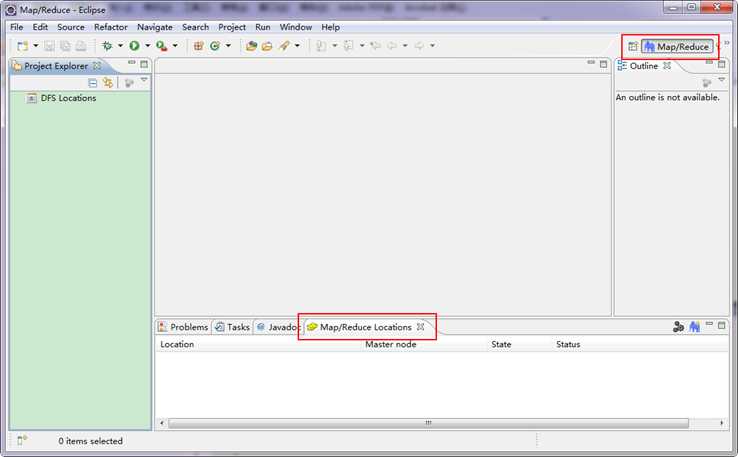This screenshot has width=738, height=457.
Task: Click the Edit Hadoop location icon
Action: (x=678, y=327)
